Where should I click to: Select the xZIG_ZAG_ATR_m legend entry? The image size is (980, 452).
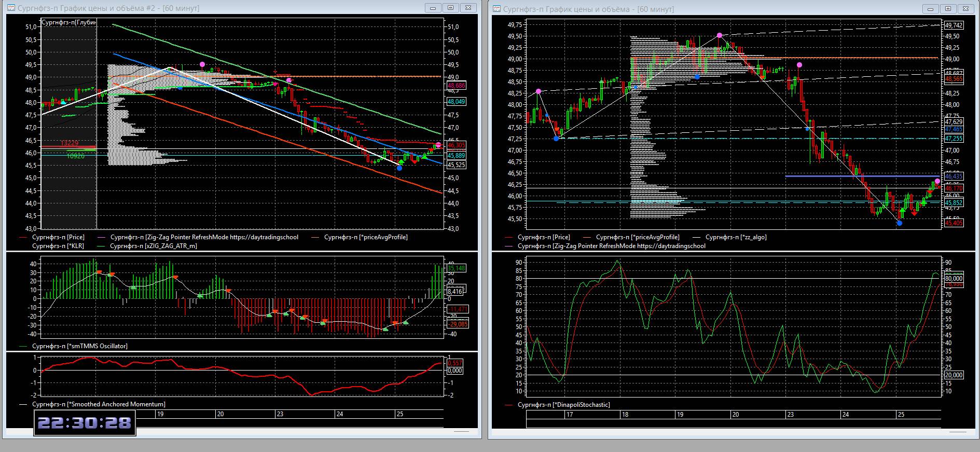[153, 246]
